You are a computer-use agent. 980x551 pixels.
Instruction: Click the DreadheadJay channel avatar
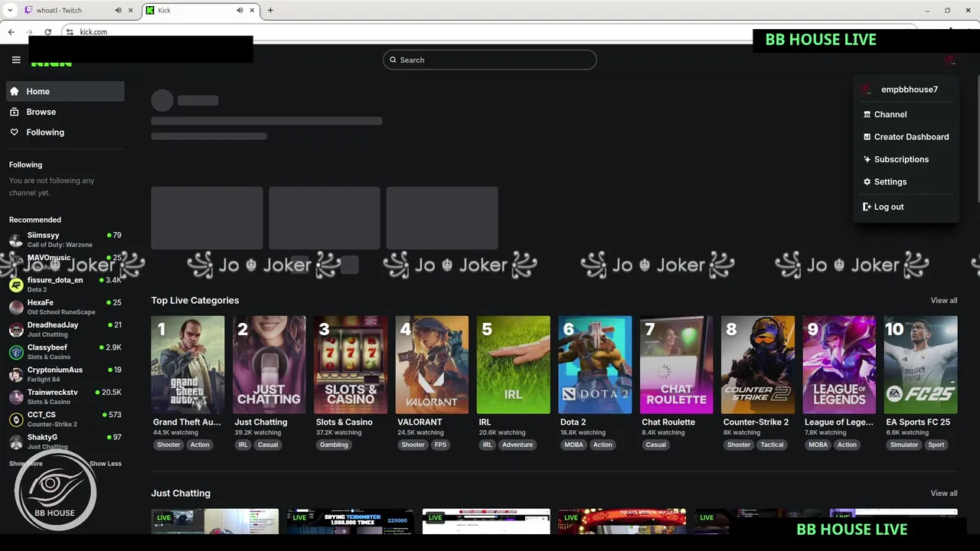(16, 330)
